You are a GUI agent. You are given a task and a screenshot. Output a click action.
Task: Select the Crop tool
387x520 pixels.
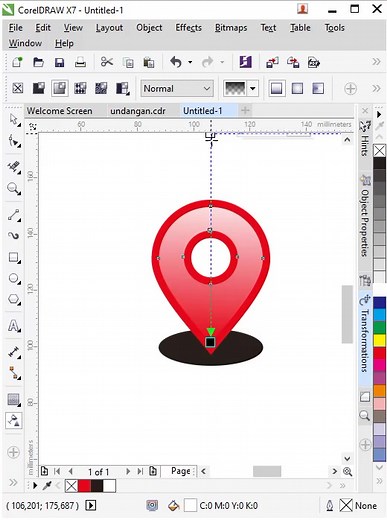point(14,167)
